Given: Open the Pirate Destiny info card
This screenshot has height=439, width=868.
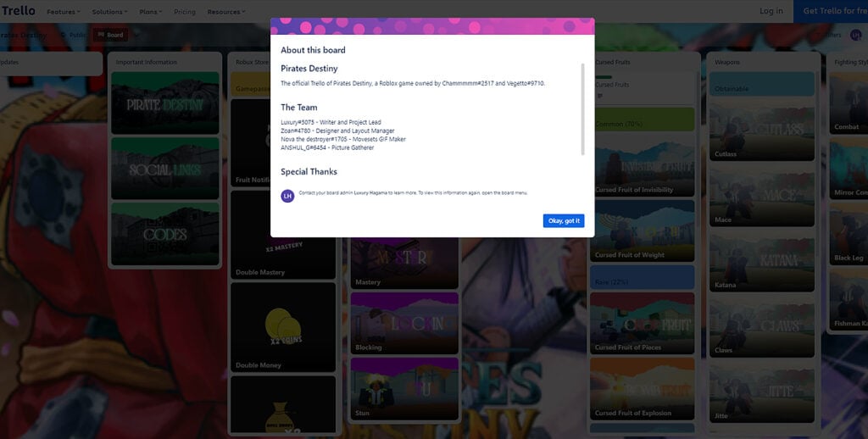Looking at the screenshot, I should [165, 103].
